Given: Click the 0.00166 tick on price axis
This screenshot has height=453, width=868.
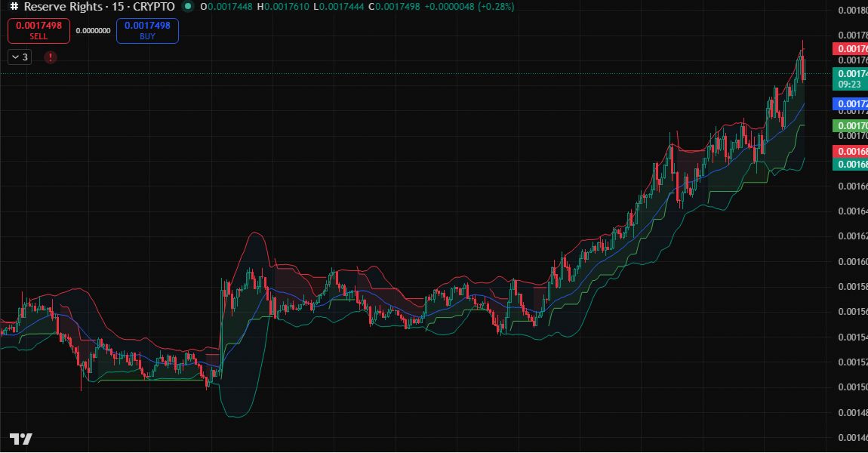Looking at the screenshot, I should (x=852, y=186).
